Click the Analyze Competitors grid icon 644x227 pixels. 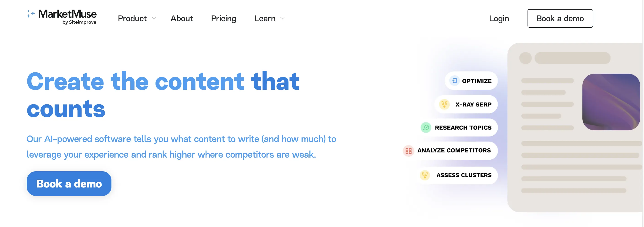pyautogui.click(x=408, y=151)
